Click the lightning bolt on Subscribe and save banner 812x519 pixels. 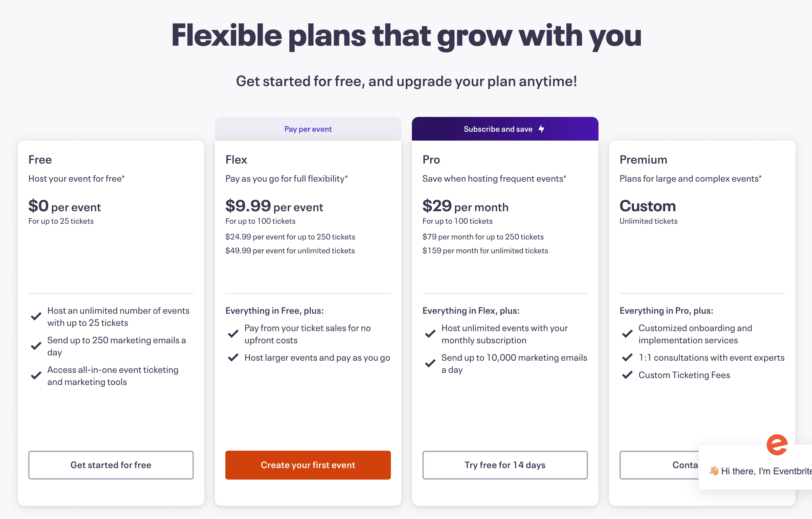coord(542,129)
